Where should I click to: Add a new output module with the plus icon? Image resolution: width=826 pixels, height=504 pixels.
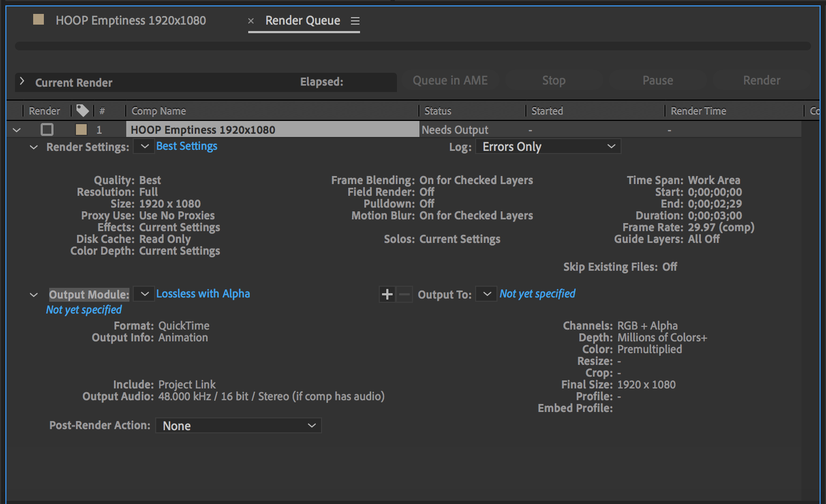tap(387, 294)
